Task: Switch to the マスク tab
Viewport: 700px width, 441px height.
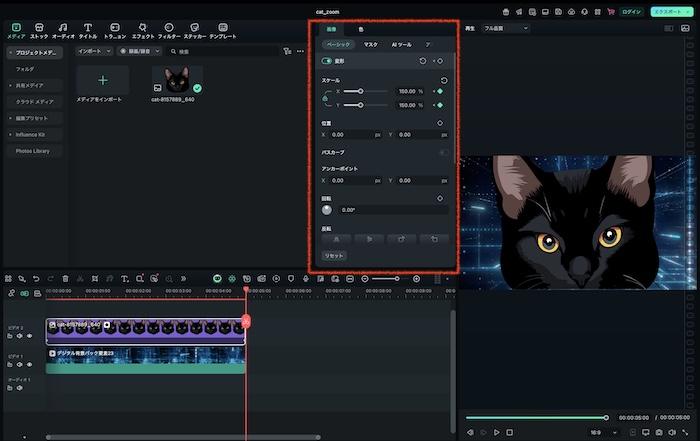Action: 370,45
